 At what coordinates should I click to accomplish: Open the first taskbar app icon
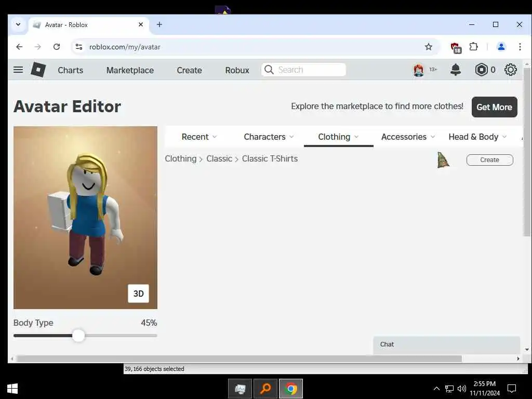pyautogui.click(x=240, y=389)
